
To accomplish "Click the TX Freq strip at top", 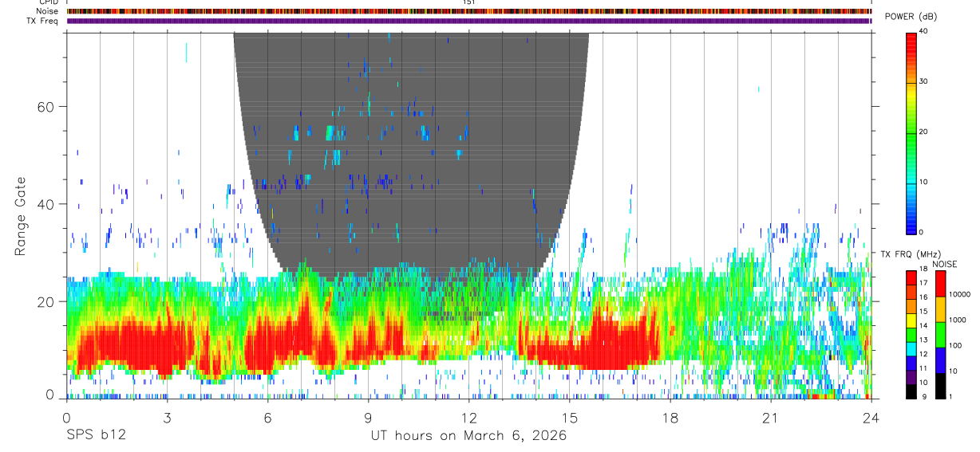I will click(x=468, y=21).
